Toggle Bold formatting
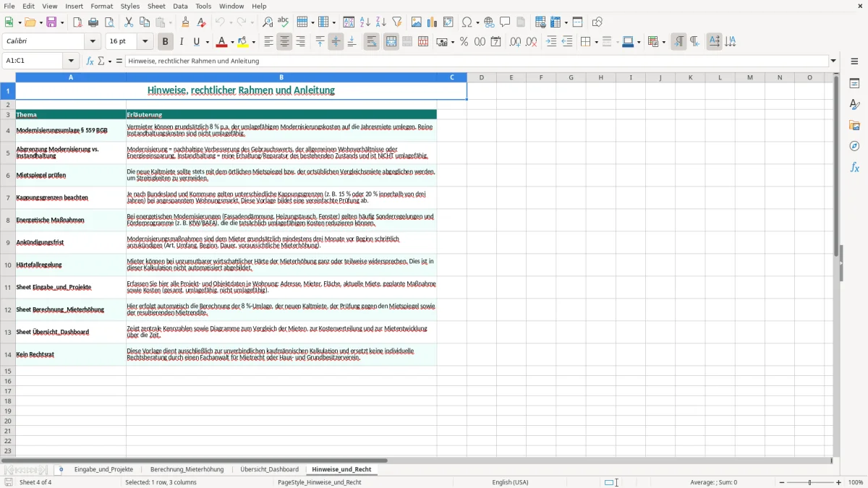 point(166,42)
